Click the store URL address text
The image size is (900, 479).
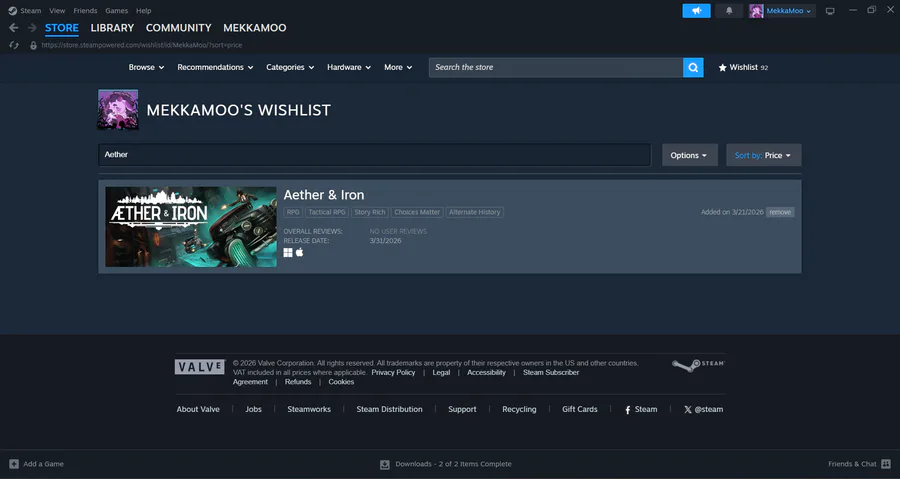tap(142, 45)
